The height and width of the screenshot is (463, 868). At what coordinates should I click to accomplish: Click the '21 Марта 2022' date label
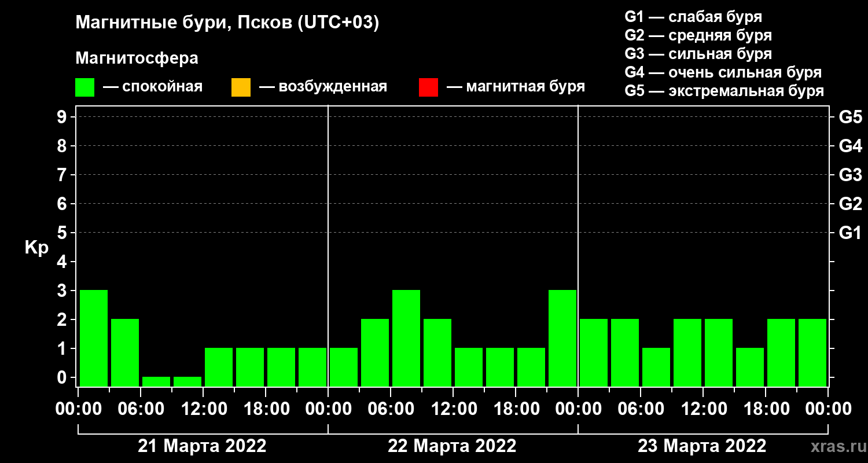(202, 446)
